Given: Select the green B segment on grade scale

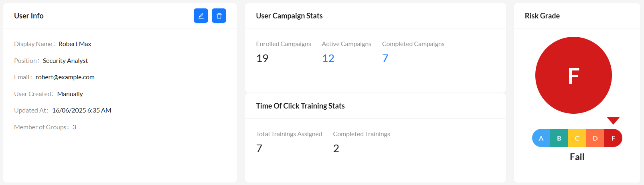Looking at the screenshot, I should [x=559, y=138].
